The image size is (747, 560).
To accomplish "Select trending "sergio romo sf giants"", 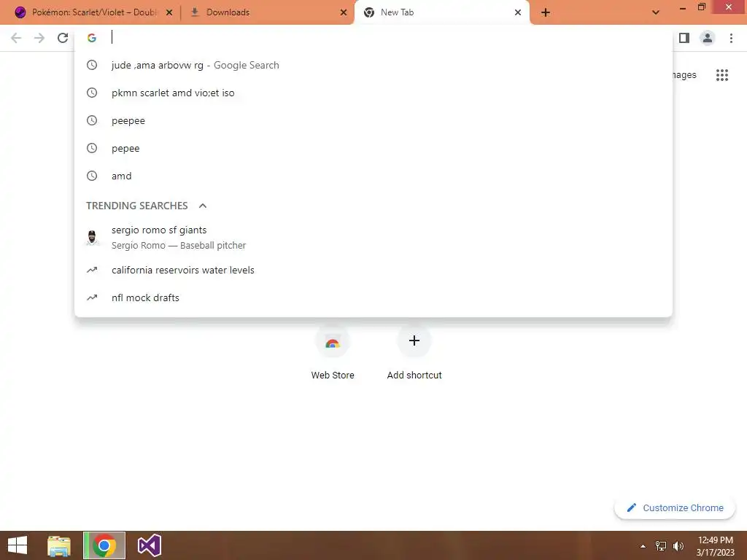I will [x=373, y=237].
